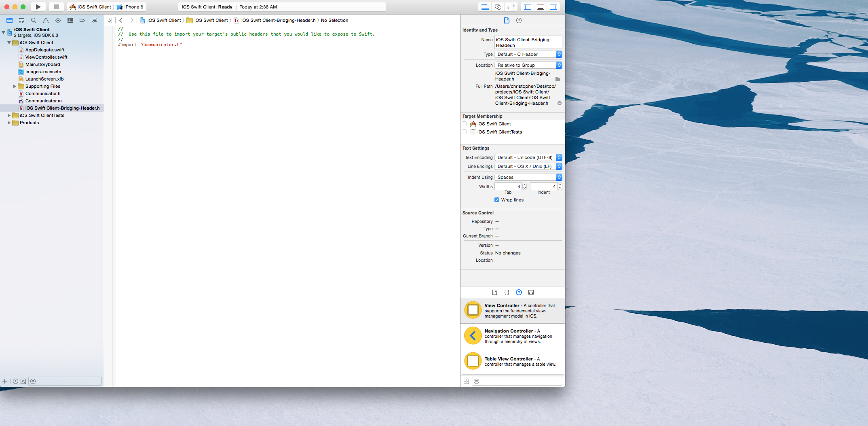Select the iOS Swift Client scheme
Image resolution: width=868 pixels, height=426 pixels.
(91, 7)
